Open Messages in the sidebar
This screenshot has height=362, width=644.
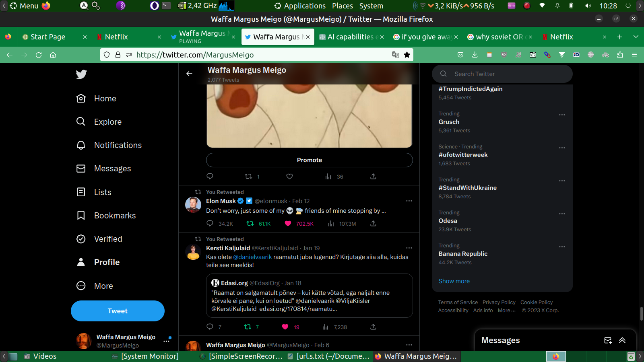[x=104, y=169]
